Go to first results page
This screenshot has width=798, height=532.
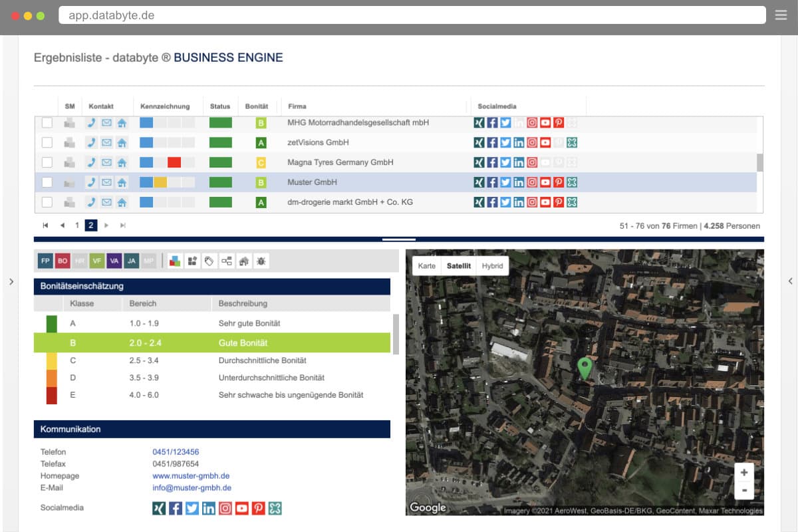[x=45, y=225]
